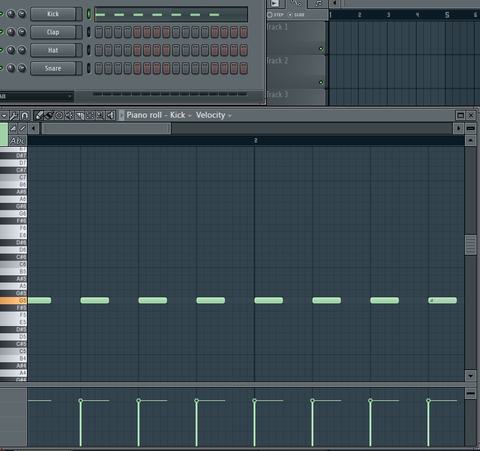Viewport: 480px width, 451px height.
Task: Select the STEP radio option
Action: (x=275, y=15)
